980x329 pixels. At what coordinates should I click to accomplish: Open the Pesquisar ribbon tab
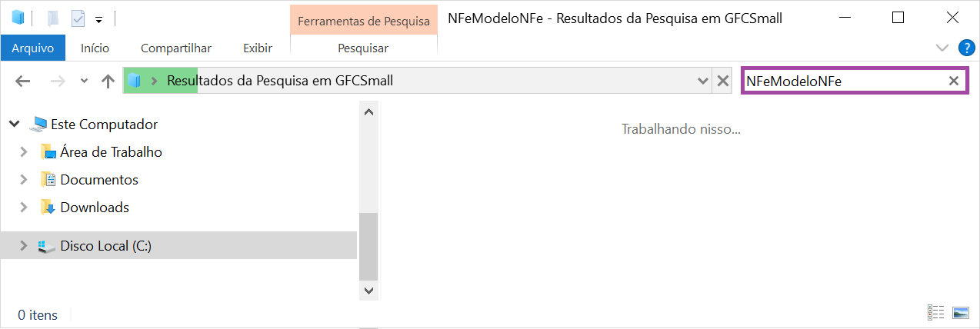363,48
